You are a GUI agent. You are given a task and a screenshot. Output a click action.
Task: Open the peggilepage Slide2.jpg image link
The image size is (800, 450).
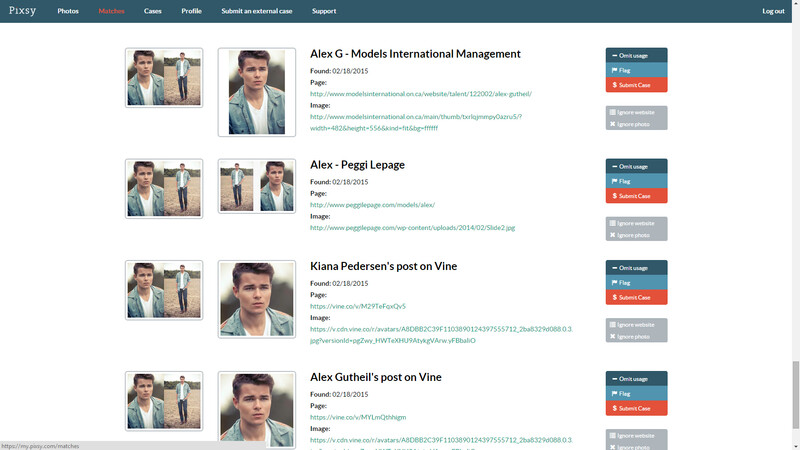pos(412,228)
